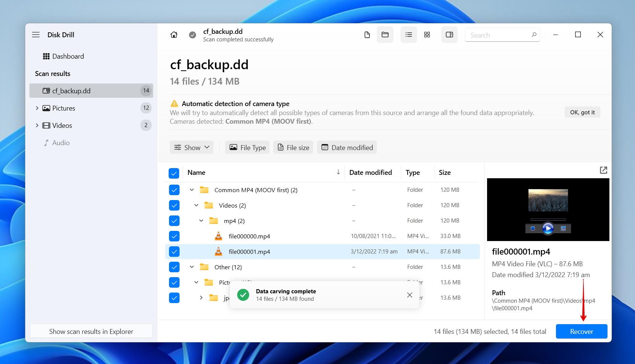
Task: Select Pictures in the sidebar
Action: point(64,108)
